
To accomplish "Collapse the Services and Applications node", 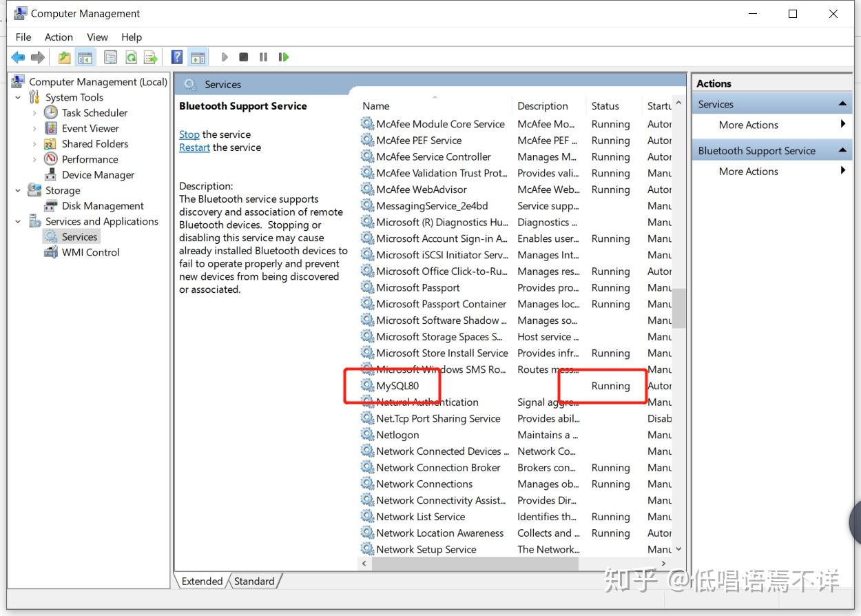I will point(18,221).
